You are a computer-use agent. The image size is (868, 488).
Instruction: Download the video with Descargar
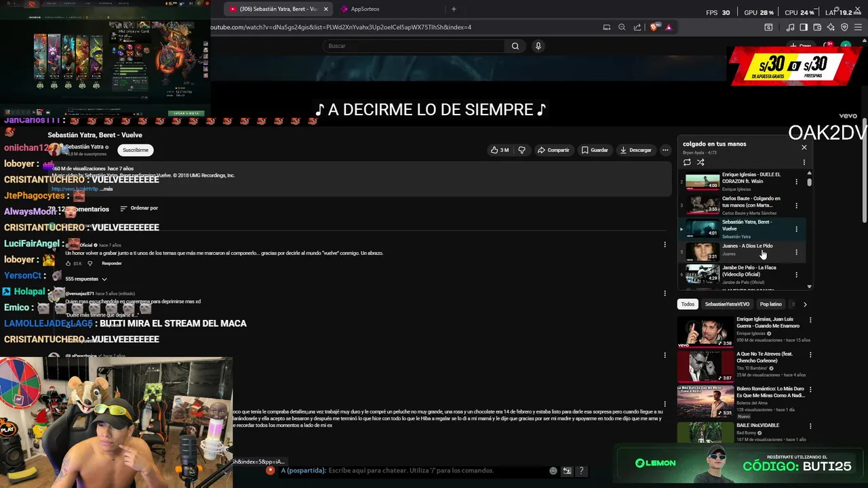635,150
